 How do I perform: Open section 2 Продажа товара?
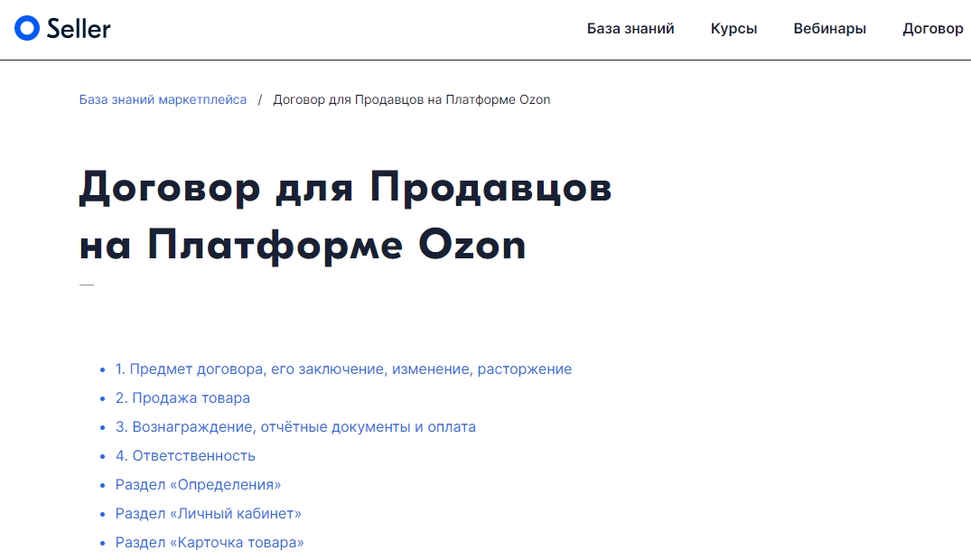(182, 397)
